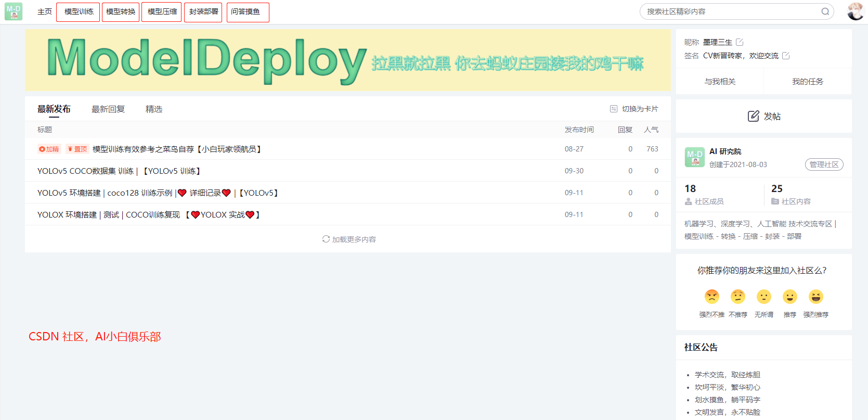Click the 加精 badge on pinned post

(49, 149)
